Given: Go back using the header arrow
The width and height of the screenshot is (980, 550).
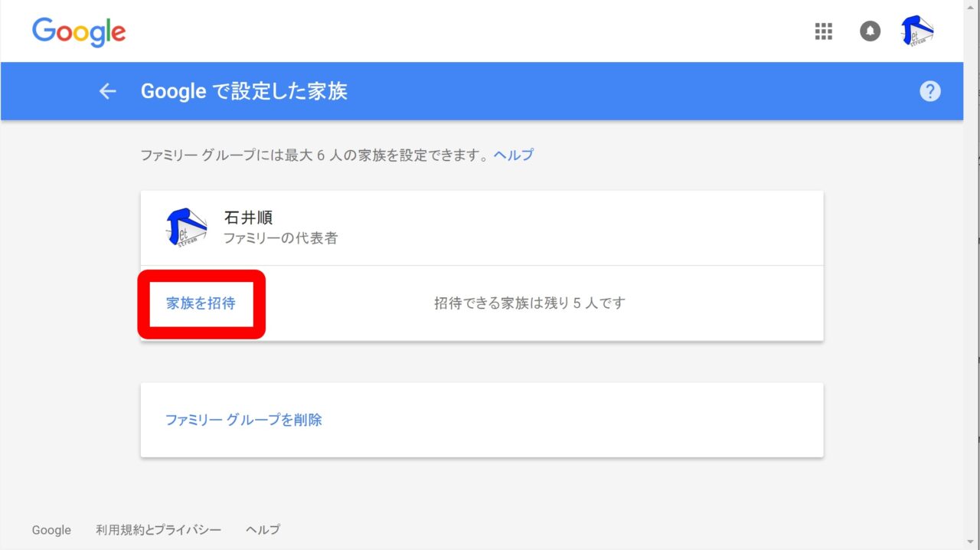Looking at the screenshot, I should tap(107, 92).
